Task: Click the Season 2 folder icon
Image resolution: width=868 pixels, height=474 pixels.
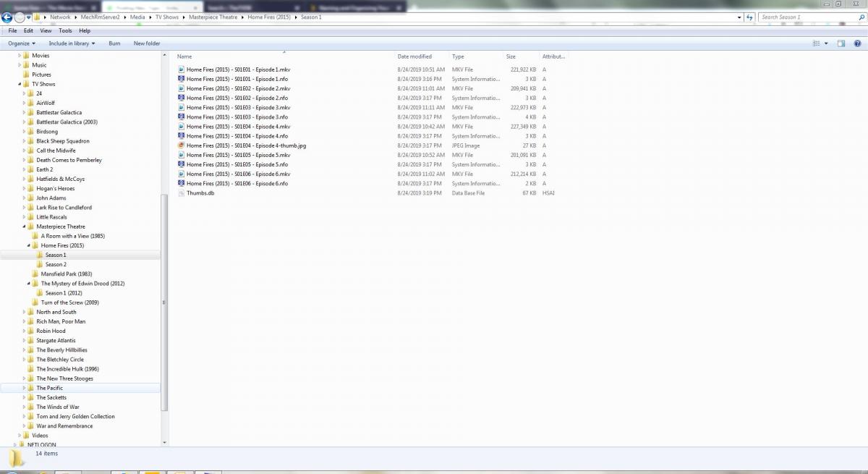Action: (x=40, y=264)
